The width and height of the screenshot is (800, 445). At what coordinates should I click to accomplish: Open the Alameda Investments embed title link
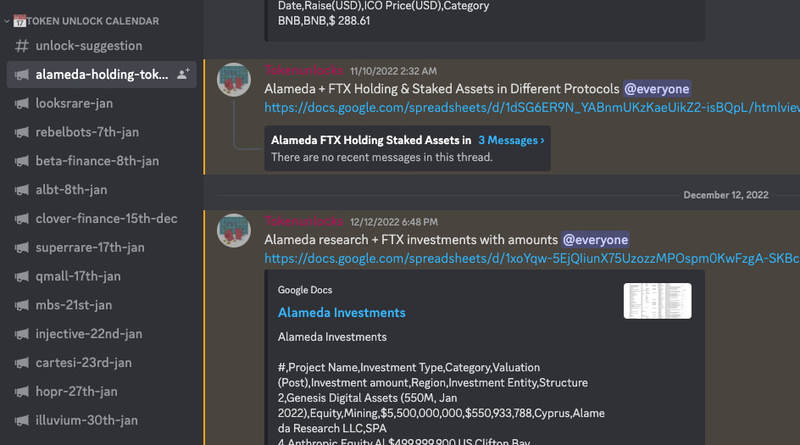pos(342,313)
